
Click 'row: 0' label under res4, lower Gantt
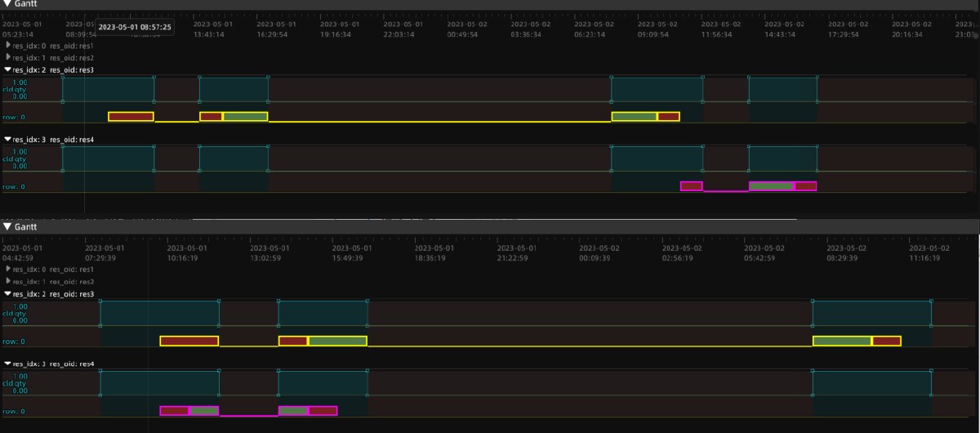pos(13,411)
